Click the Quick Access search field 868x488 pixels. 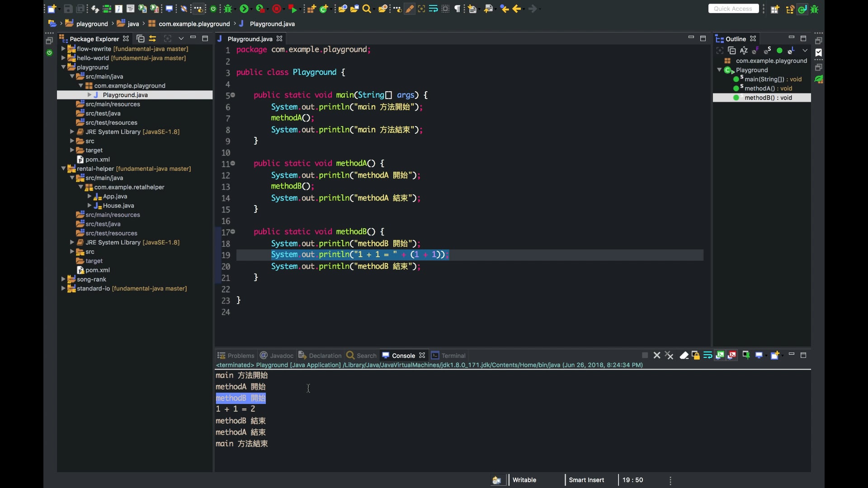pyautogui.click(x=733, y=9)
